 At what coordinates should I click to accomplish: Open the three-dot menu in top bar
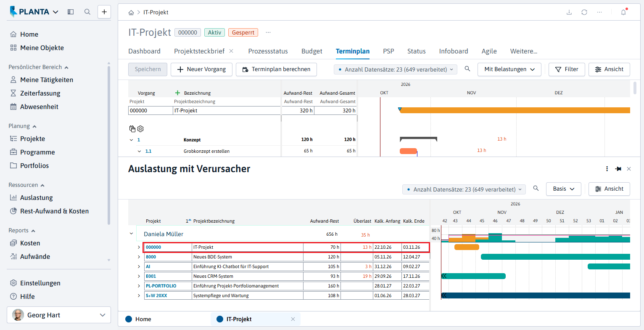point(599,12)
